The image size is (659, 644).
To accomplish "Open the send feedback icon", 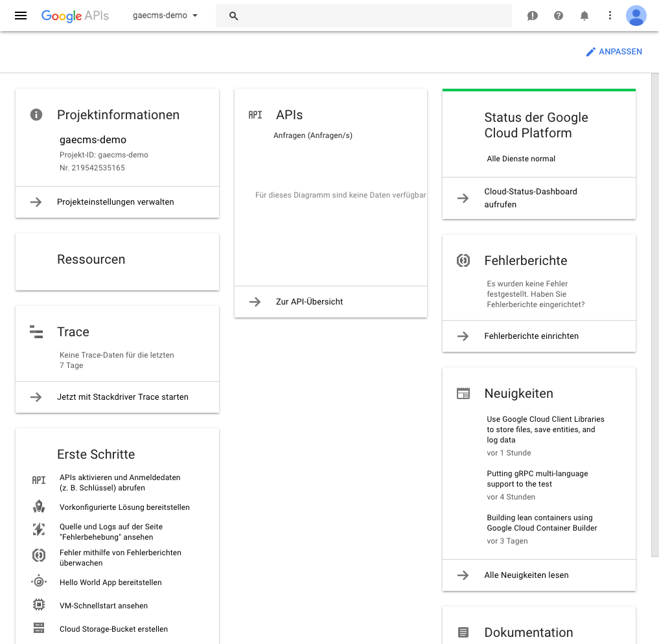I will tap(532, 16).
